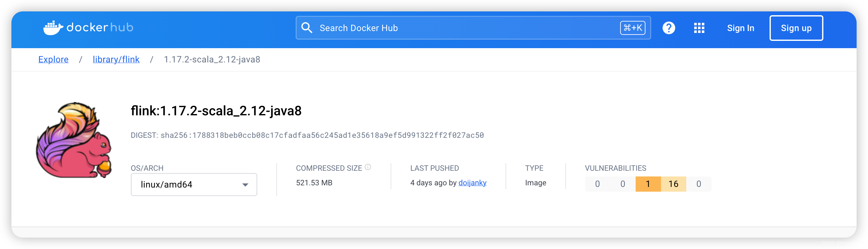Click the first critical vulnerabilities count 0
868x249 pixels.
(x=597, y=184)
